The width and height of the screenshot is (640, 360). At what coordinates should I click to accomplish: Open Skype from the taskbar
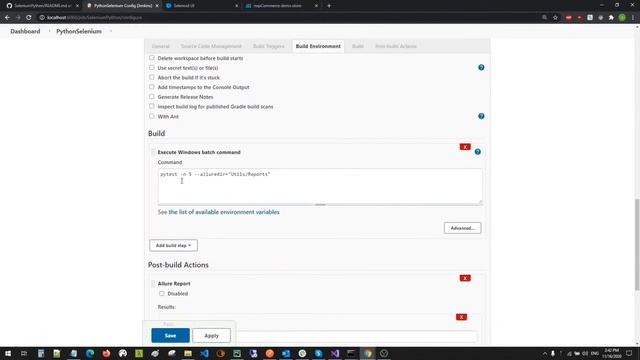tap(318, 353)
